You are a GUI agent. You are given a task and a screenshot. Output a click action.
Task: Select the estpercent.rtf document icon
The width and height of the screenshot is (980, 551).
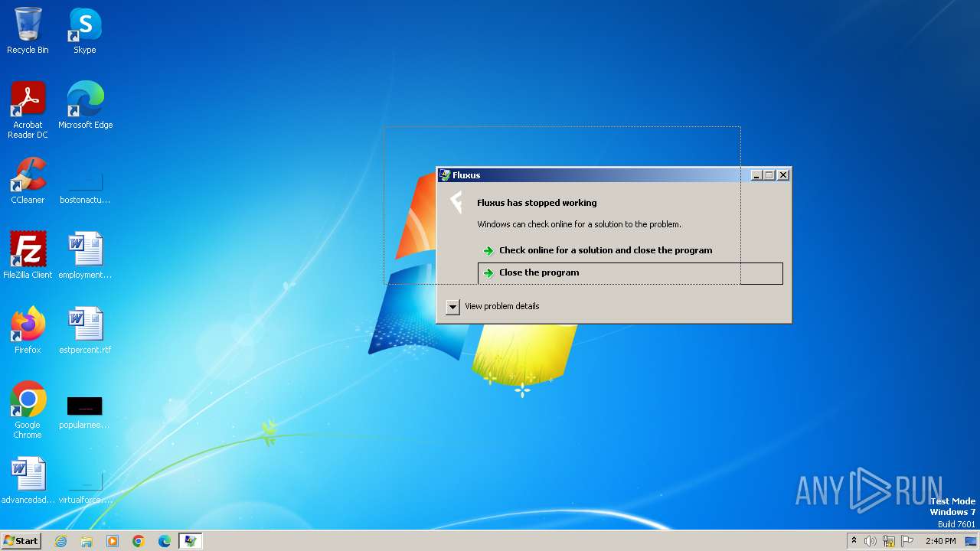pos(85,331)
